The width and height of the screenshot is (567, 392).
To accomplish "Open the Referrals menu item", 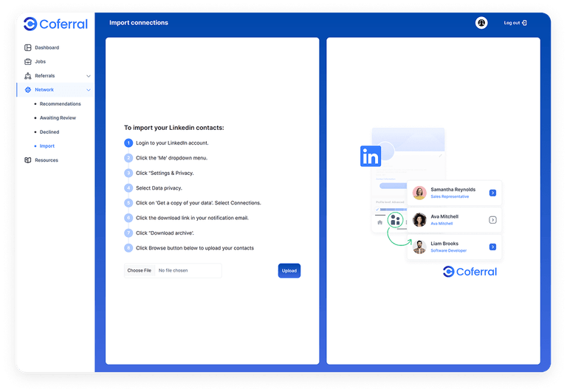I will coord(45,75).
